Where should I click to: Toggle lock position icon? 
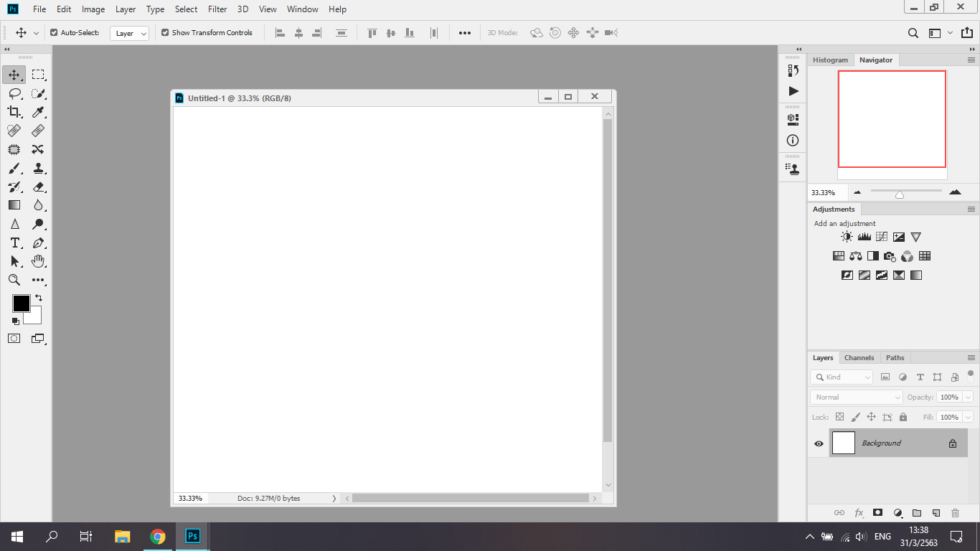[871, 417]
